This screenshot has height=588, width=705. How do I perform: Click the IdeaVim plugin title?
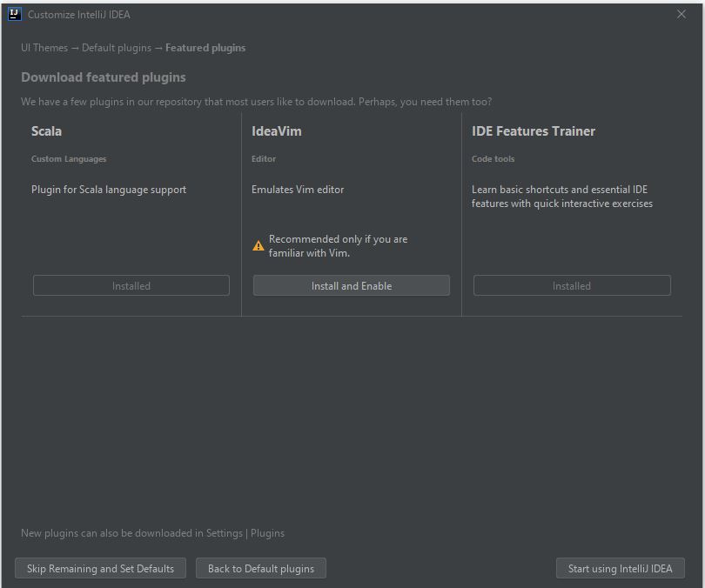[277, 131]
